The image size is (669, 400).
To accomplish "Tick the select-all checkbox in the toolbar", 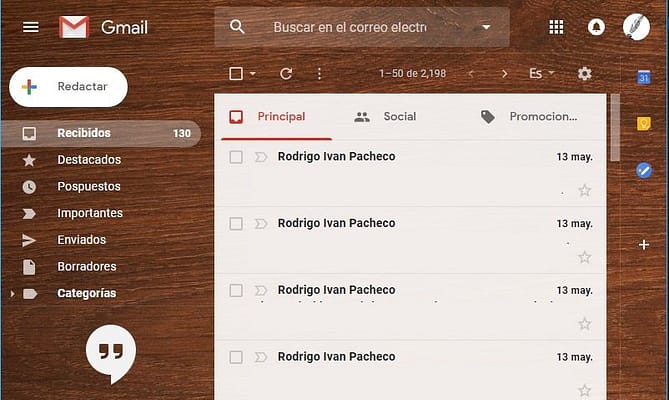I will pyautogui.click(x=236, y=74).
